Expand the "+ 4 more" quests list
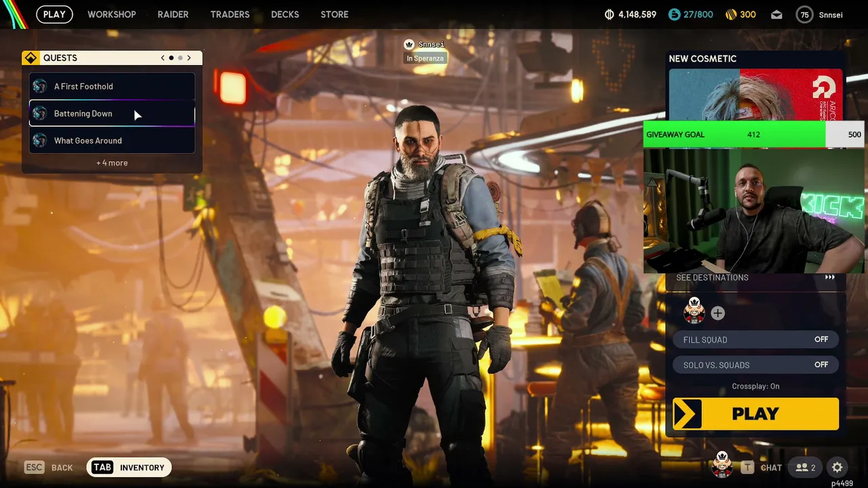The height and width of the screenshot is (488, 868). (x=112, y=163)
